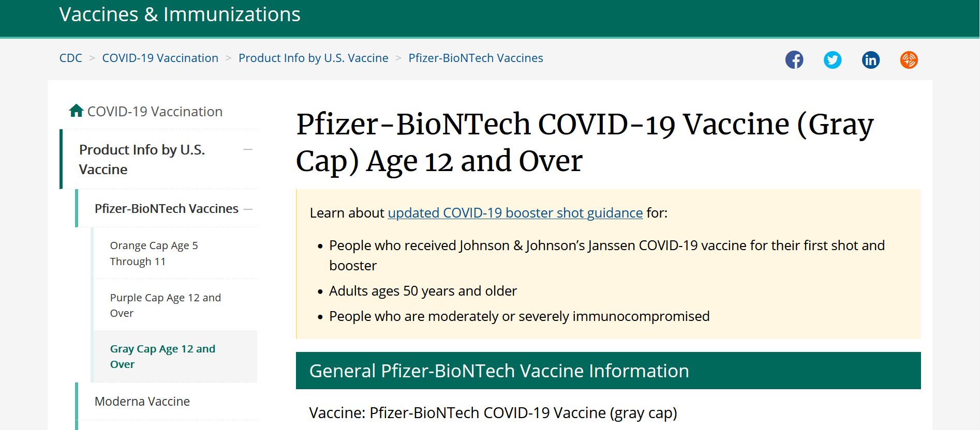Select Gray Cap Age 12 and Over
The image size is (980, 430).
click(163, 357)
